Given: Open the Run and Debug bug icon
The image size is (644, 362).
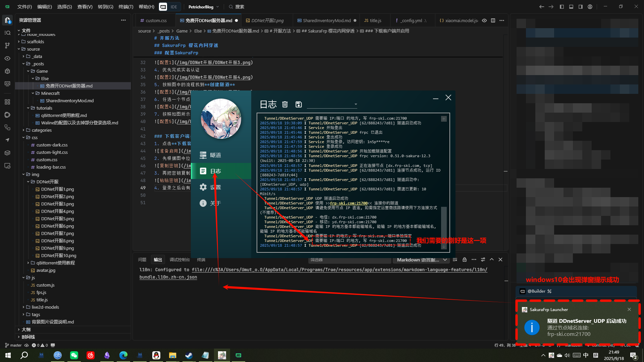Looking at the screenshot, I should click(x=7, y=71).
